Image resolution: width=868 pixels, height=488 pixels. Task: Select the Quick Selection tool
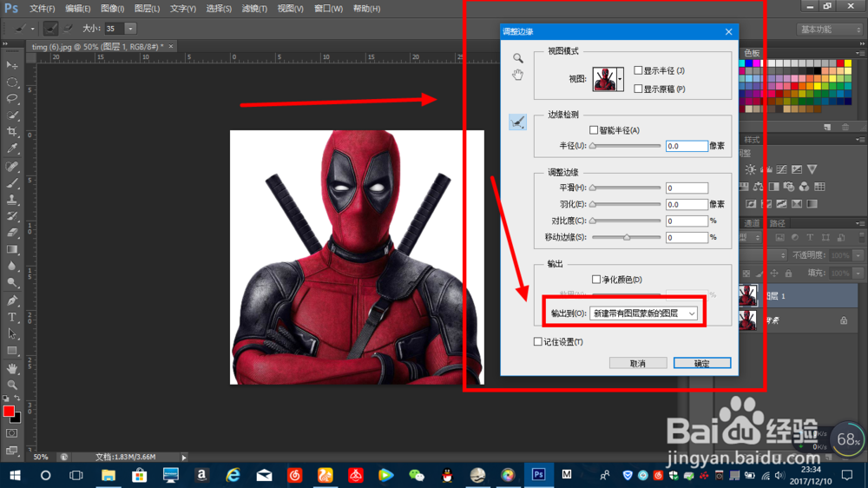pyautogui.click(x=11, y=115)
